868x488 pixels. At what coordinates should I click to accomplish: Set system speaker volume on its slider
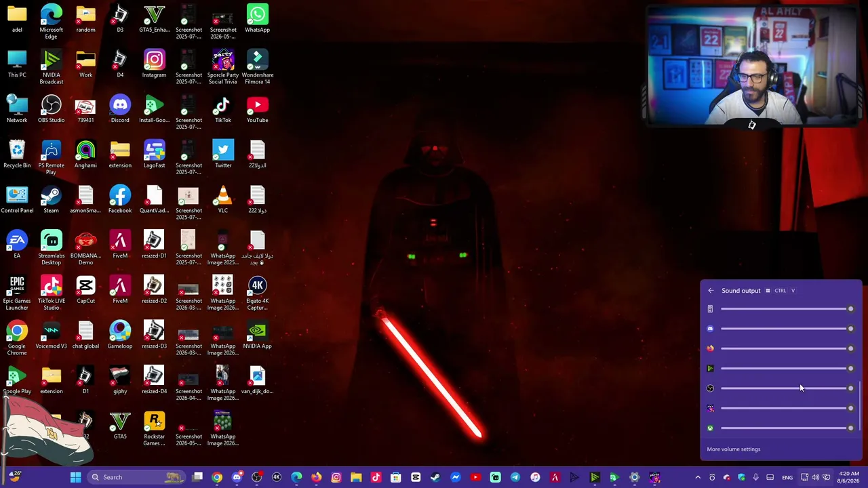[787, 309]
